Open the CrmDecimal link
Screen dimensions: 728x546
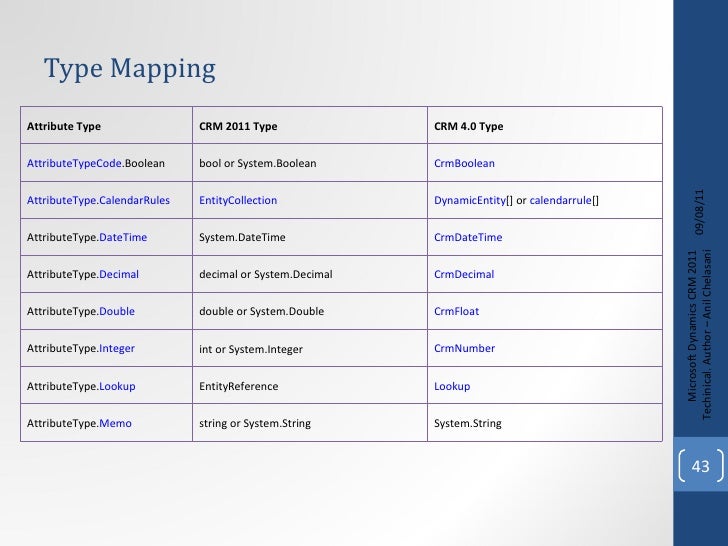(x=464, y=274)
